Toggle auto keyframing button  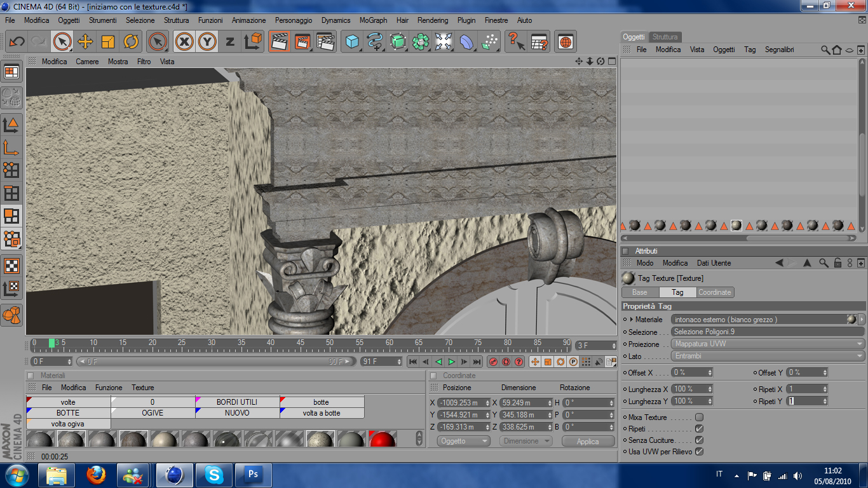(x=506, y=362)
